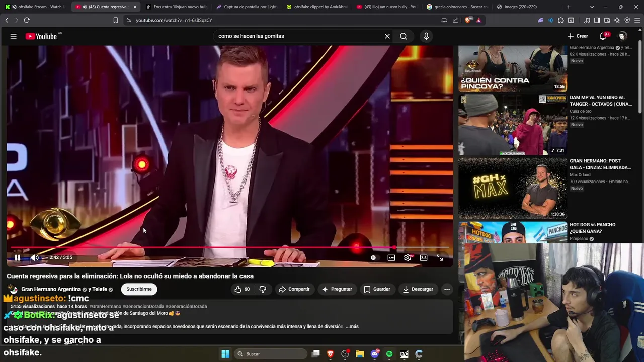Click the Preguntar button
Image resolution: width=644 pixels, height=362 pixels.
click(337, 289)
